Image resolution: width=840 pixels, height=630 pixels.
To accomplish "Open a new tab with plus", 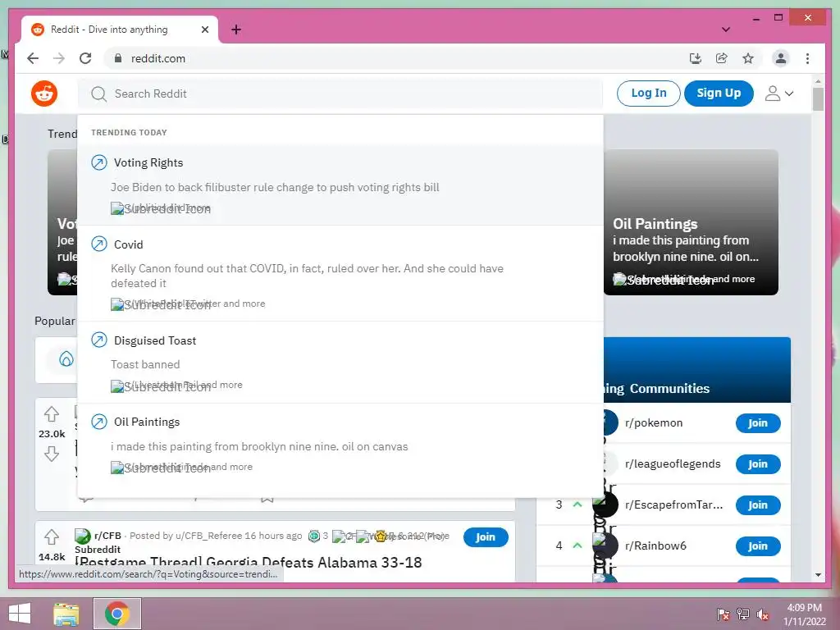I will point(236,30).
